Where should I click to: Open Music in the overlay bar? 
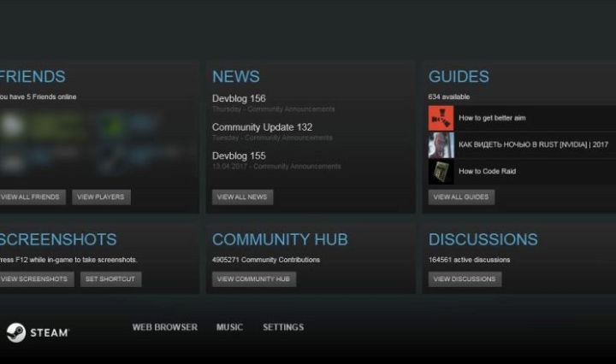(x=229, y=327)
